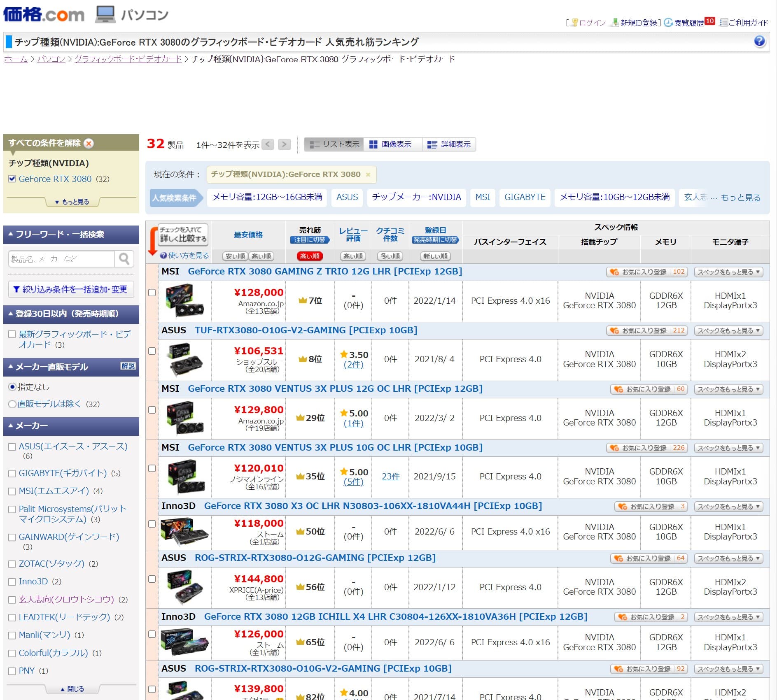This screenshot has height=700, width=777.
Task: Click the 解説 explanation icon by メーカー直販モデル
Action: click(x=128, y=366)
